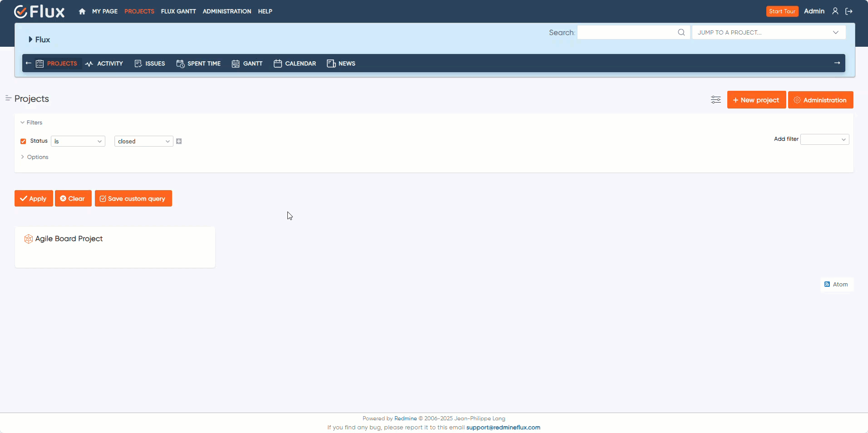Screen dimensions: 868x433
Task: Open the Redmine footer link
Action: 405,418
